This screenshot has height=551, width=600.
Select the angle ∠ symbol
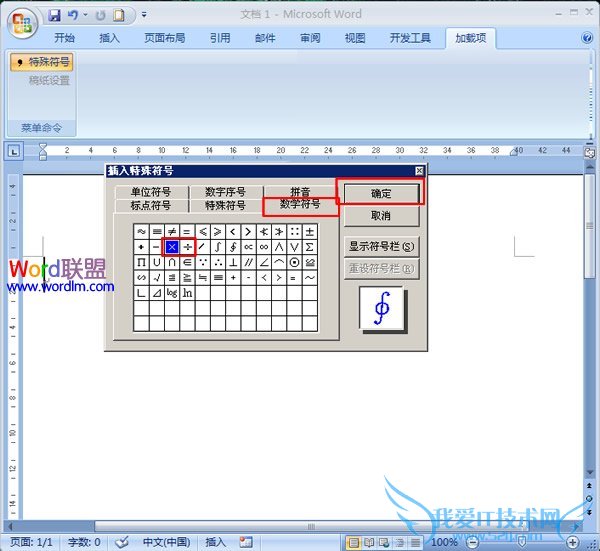click(264, 262)
